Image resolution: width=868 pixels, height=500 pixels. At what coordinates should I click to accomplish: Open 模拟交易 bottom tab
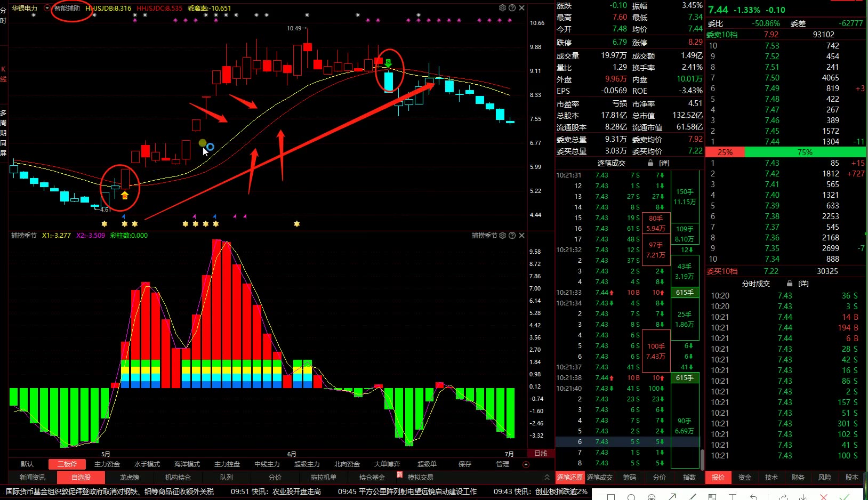point(421,477)
